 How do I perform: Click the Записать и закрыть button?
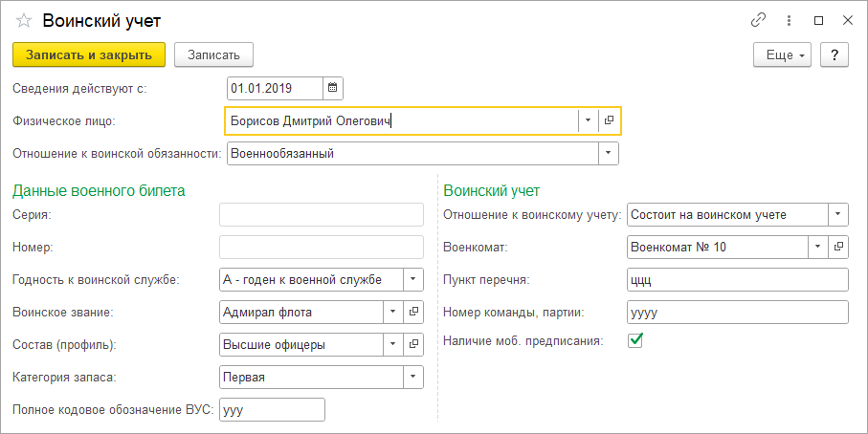click(89, 55)
